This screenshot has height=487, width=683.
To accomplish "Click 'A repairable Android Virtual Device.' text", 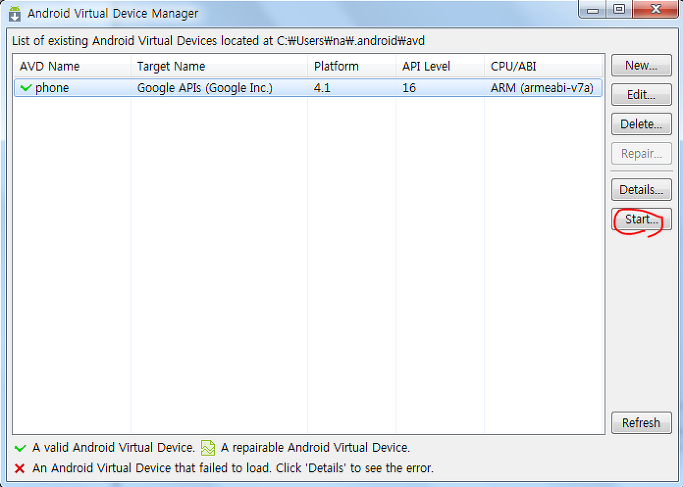I will [x=315, y=448].
